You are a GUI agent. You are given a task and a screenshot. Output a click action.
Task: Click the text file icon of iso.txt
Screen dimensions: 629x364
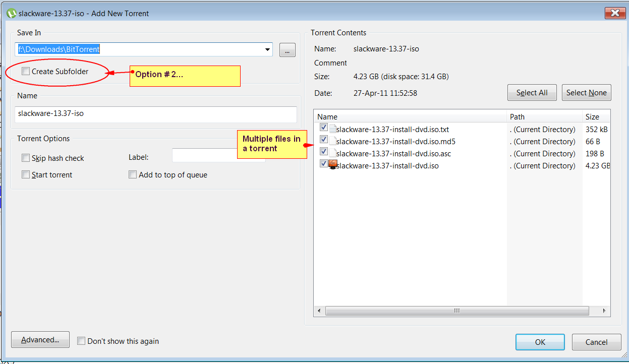332,129
